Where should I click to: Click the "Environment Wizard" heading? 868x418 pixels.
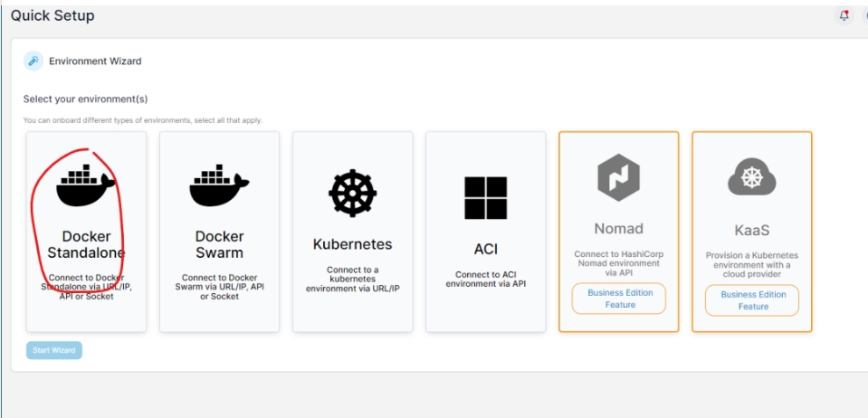pos(95,61)
